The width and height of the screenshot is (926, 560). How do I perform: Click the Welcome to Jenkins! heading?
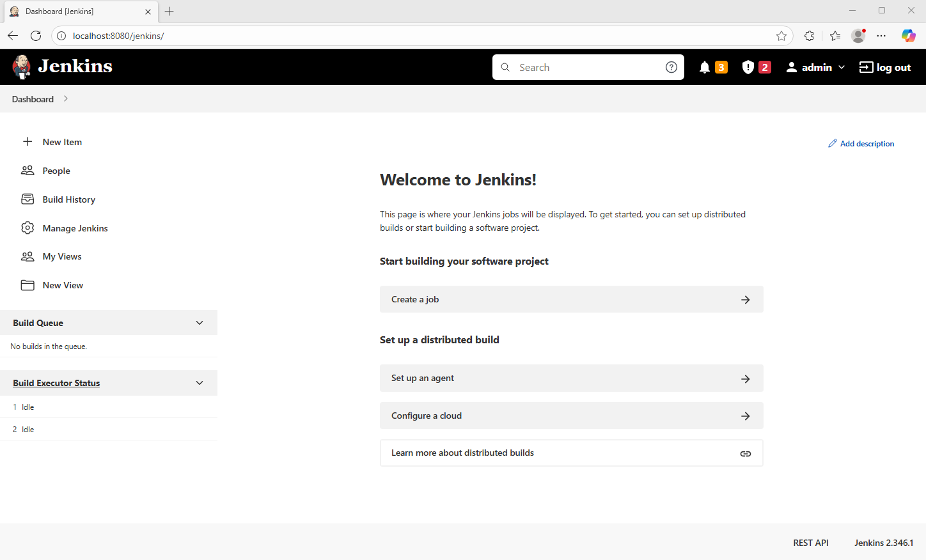coord(458,180)
